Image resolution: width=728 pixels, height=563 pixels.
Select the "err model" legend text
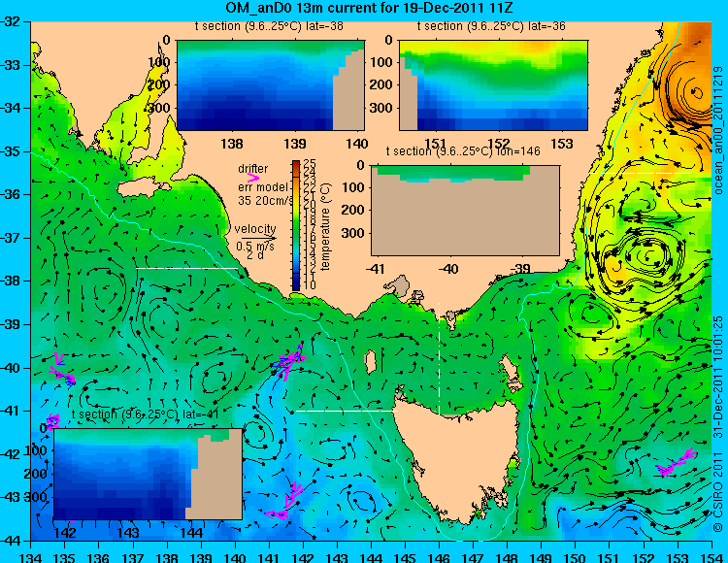(263, 187)
